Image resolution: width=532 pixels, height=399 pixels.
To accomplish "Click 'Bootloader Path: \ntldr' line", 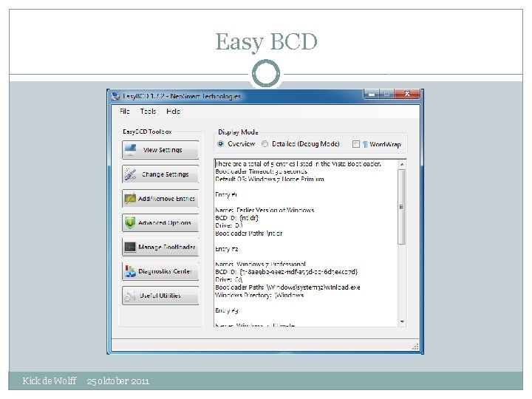I will point(249,233).
